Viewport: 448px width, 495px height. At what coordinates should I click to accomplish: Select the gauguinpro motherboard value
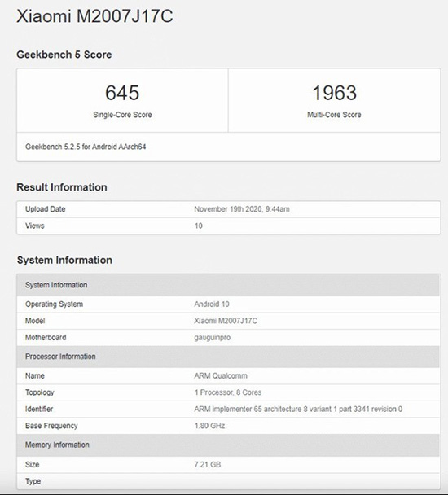point(213,338)
